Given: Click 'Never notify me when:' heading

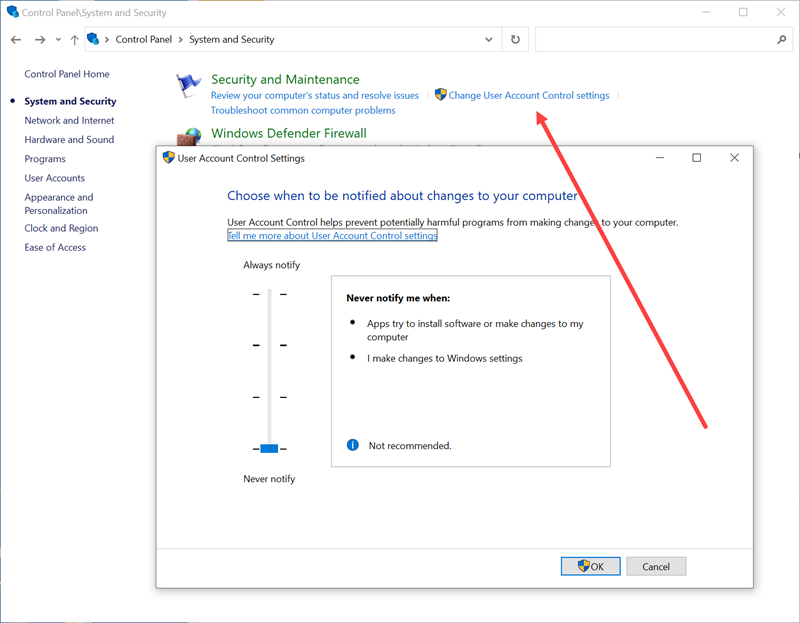Looking at the screenshot, I should (x=398, y=298).
